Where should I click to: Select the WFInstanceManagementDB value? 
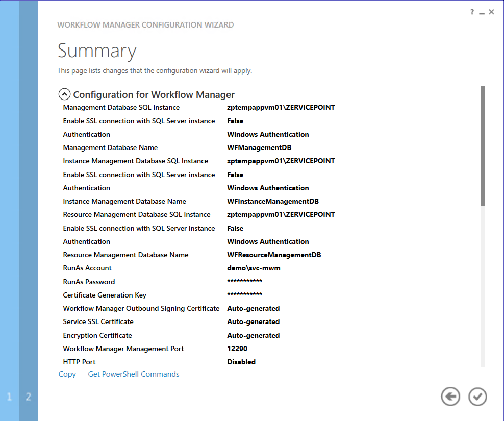coord(273,202)
